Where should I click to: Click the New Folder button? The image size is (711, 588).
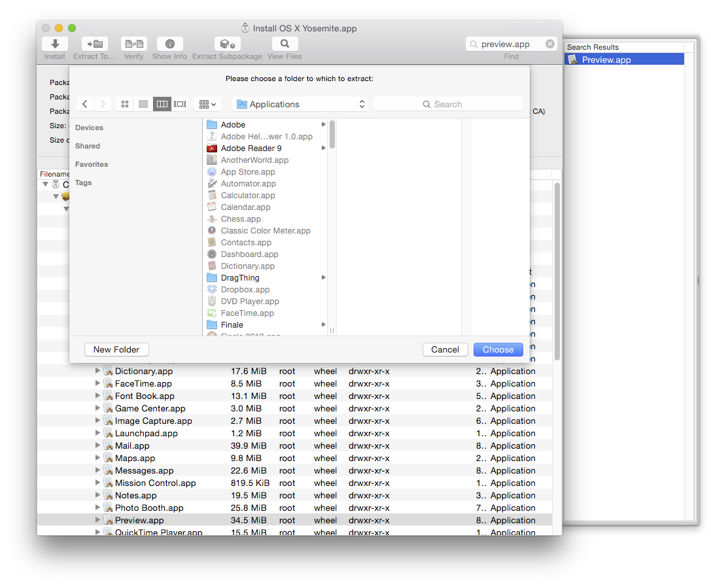pyautogui.click(x=116, y=349)
